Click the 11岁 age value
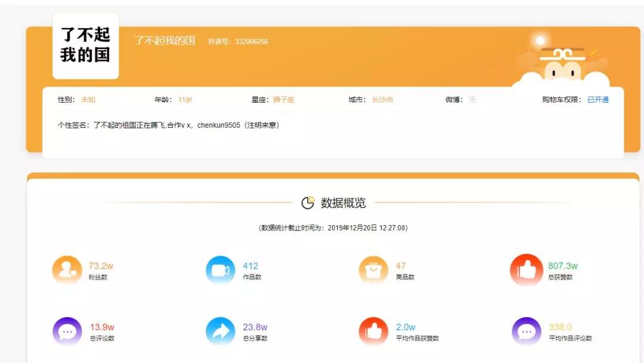 pos(185,99)
